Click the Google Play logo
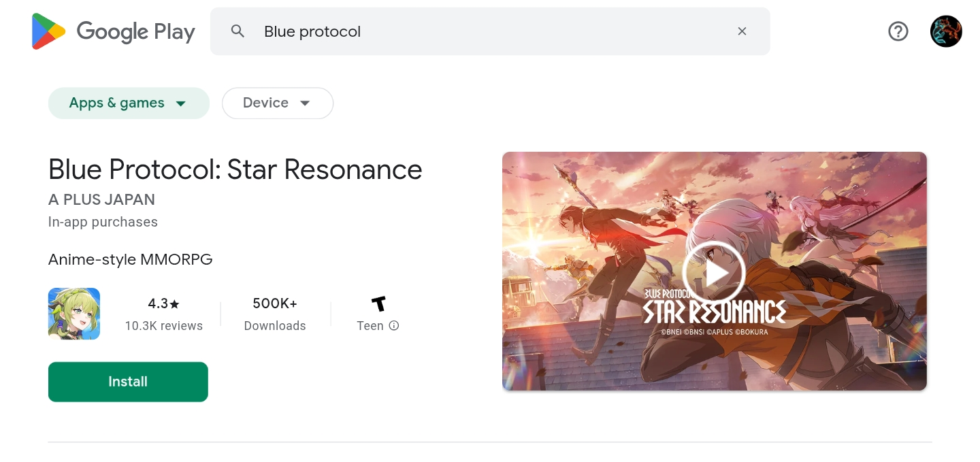The image size is (980, 462). tap(113, 31)
